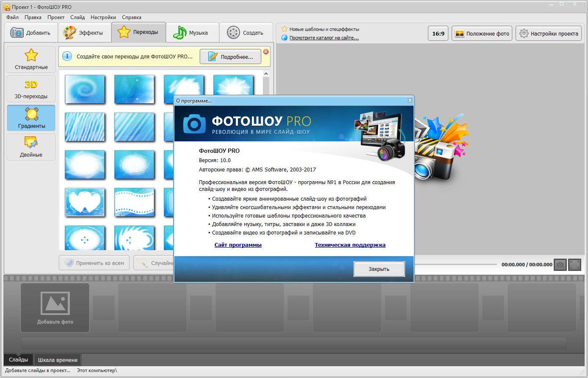Open the Правка menu
This screenshot has width=588, height=378.
point(33,17)
